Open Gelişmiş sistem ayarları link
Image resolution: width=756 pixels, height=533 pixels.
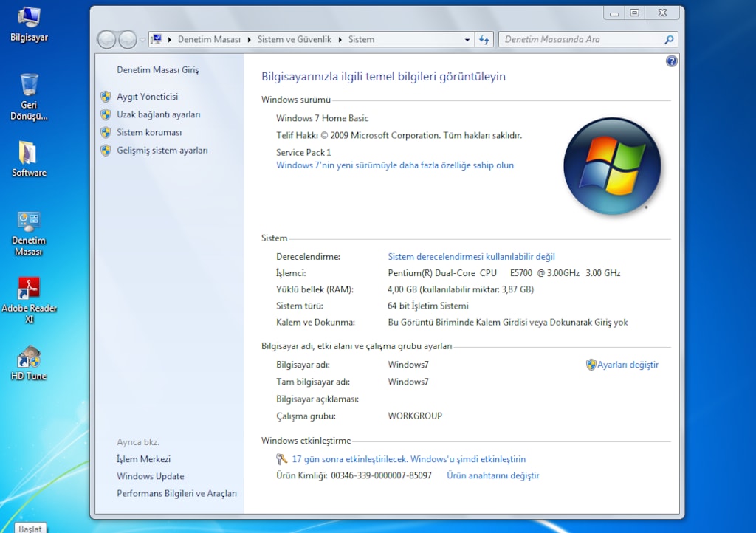tap(162, 151)
